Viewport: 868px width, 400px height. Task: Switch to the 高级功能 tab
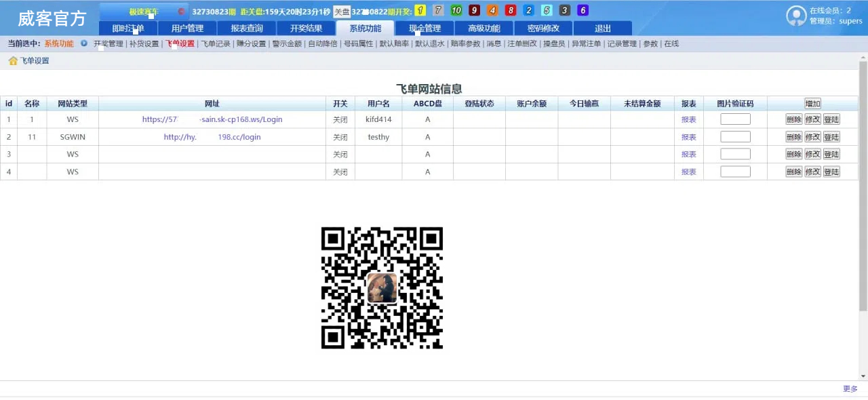484,28
